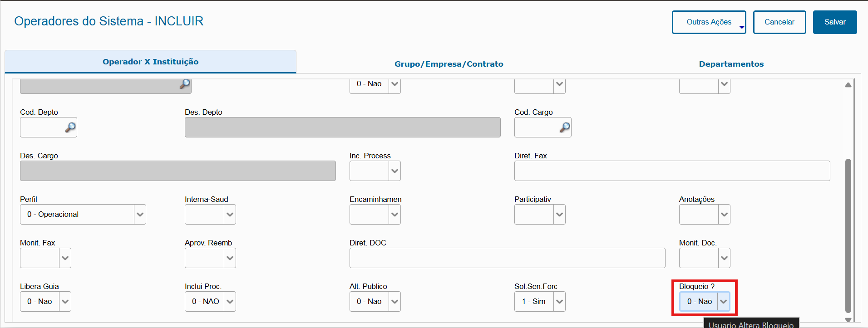868x328 pixels.
Task: Click the vertical scrollbar thumb
Action: tap(848, 236)
